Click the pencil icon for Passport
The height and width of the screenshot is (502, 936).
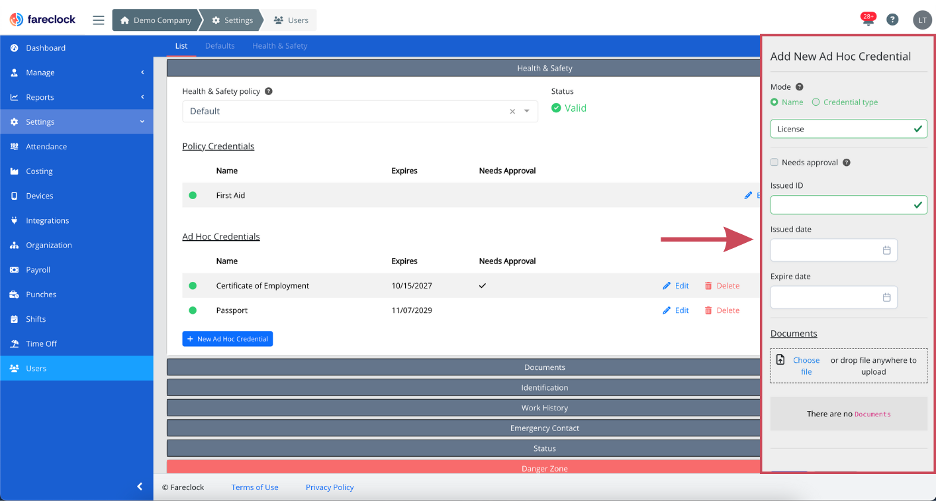(x=667, y=310)
